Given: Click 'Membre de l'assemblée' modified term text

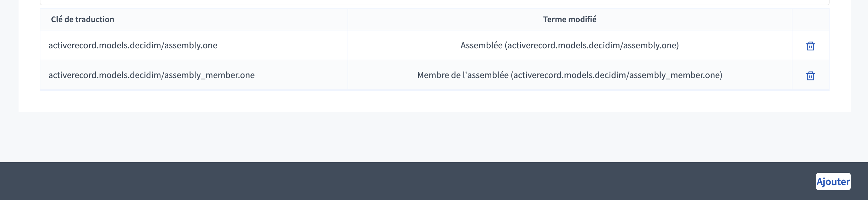Looking at the screenshot, I should click(462, 75).
